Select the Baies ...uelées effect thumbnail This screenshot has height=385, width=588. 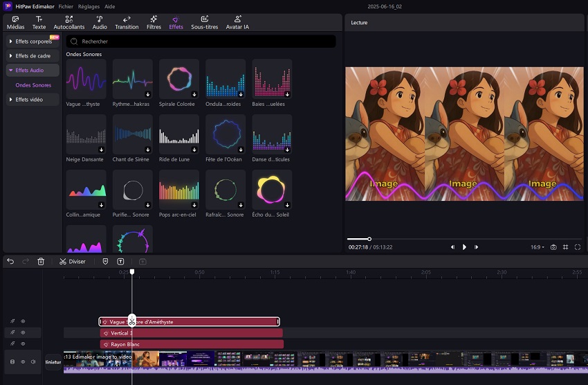tap(272, 79)
